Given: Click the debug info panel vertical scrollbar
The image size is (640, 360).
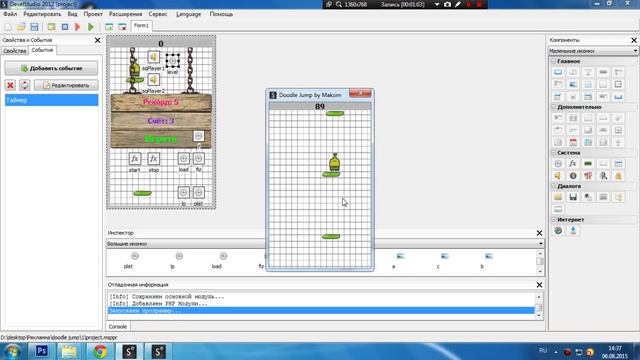Looking at the screenshot, I should 539,307.
